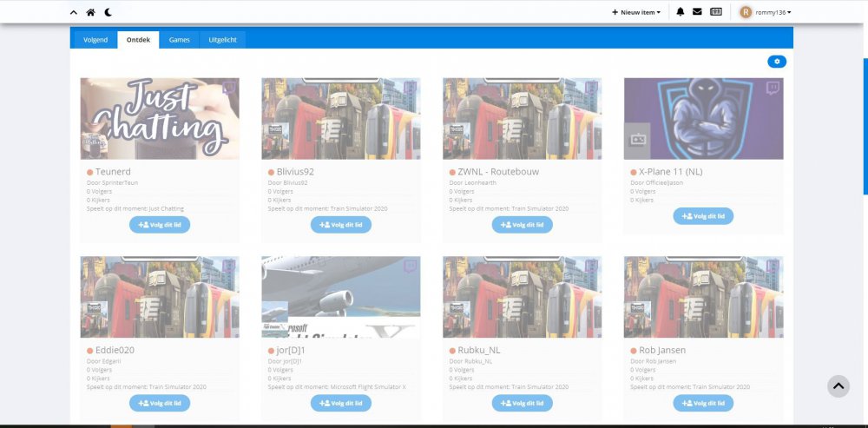Click Volg dit lid under Rob Jansen
Screen dimensions: 868x428
(703, 403)
